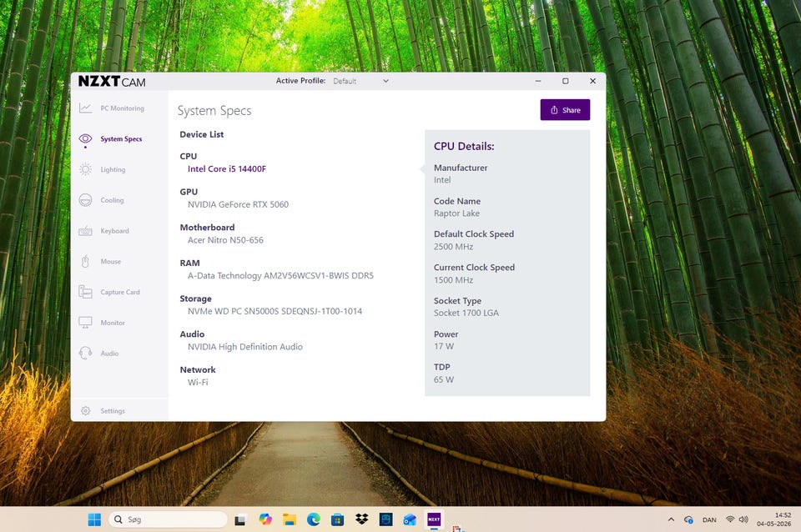Minimize the NZXT CAM window
801x532 pixels.
click(538, 81)
